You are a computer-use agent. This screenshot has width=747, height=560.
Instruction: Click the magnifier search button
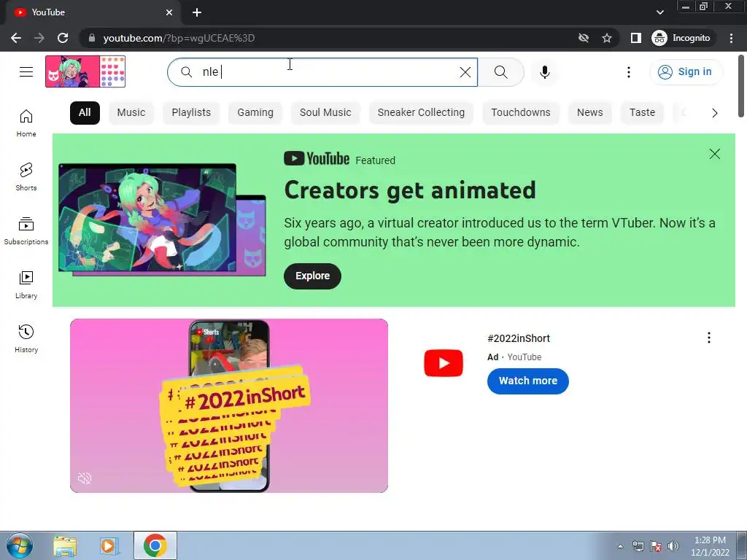500,72
